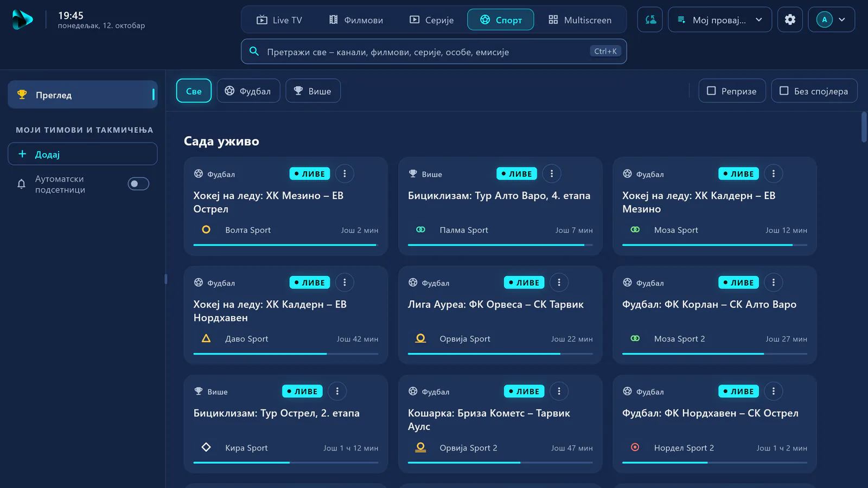Screen dimensions: 868x488
Task: Enable Аутоматски подсетници toggle
Action: coord(138,184)
